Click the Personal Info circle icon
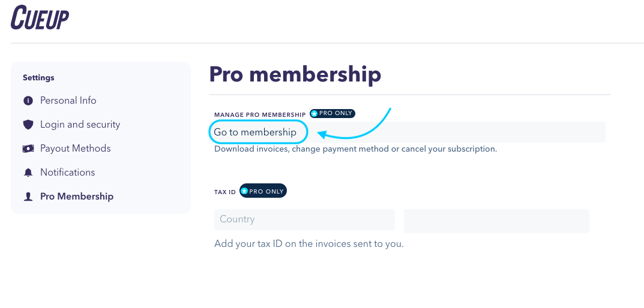Image resolution: width=644 pixels, height=308 pixels. coord(28,101)
